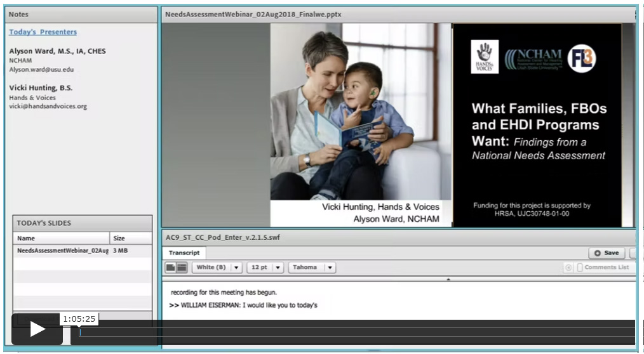
Task: Select right caption layout icon
Action: [182, 268]
